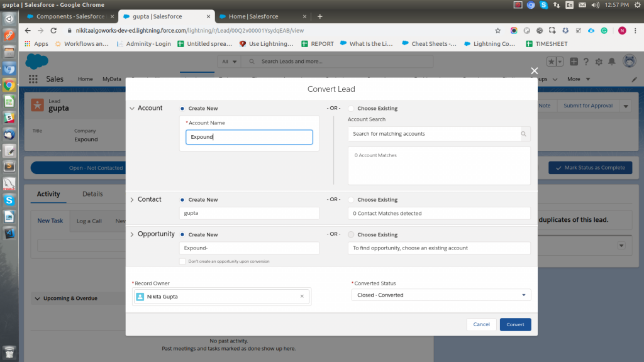Collapse the Account section chevron
Screen dimensions: 644x362
tap(132, 109)
